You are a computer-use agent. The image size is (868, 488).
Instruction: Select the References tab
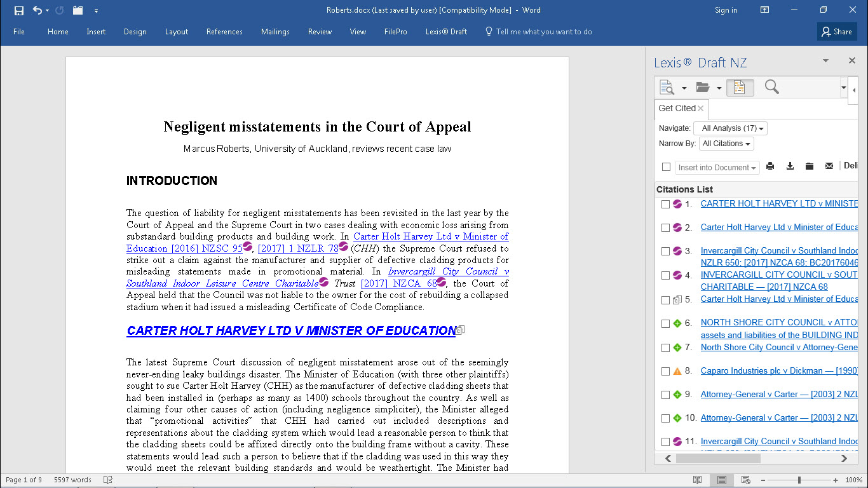224,32
